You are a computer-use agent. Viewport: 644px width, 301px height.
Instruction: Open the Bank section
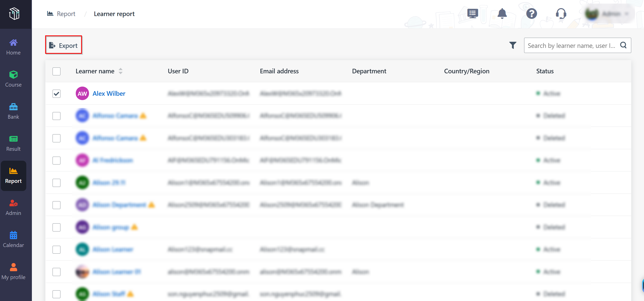pyautogui.click(x=13, y=111)
